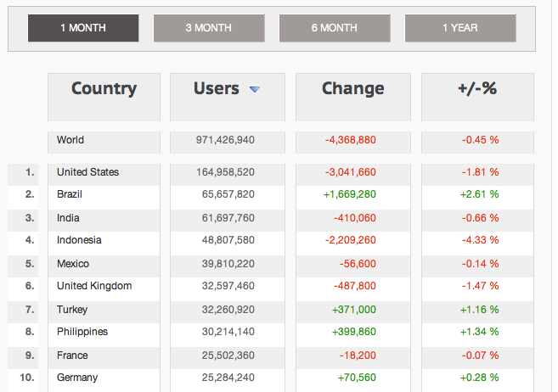The image size is (558, 392).
Task: Click the change value +1,669,280
Action: click(349, 194)
